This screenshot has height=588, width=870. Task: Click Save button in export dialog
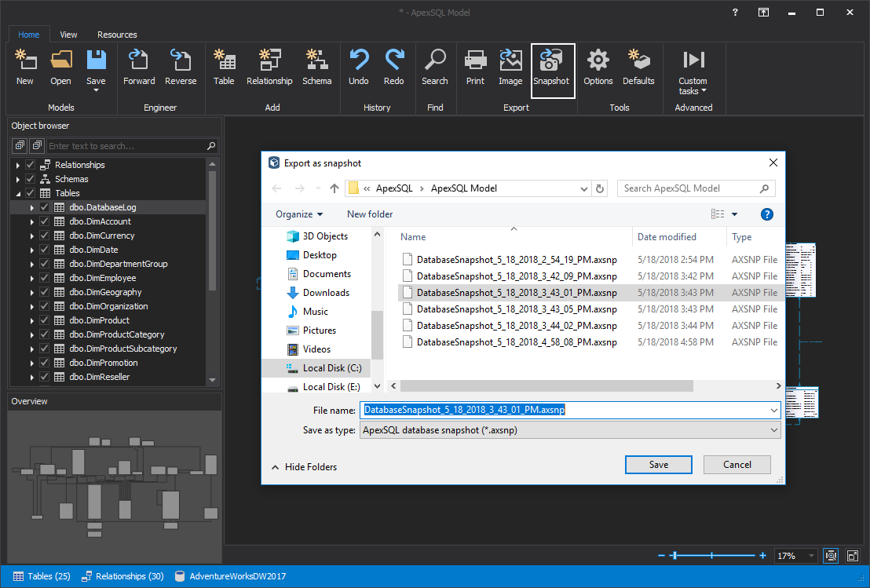coord(659,465)
